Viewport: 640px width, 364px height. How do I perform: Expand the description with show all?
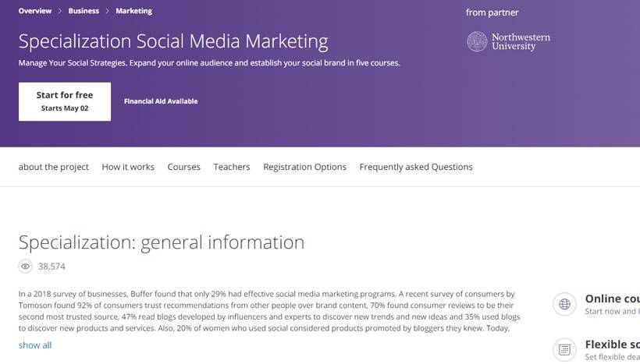(35, 345)
